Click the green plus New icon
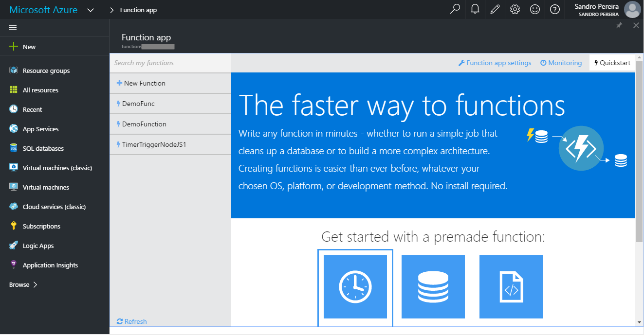Viewport: 644px width, 335px height. 14,47
